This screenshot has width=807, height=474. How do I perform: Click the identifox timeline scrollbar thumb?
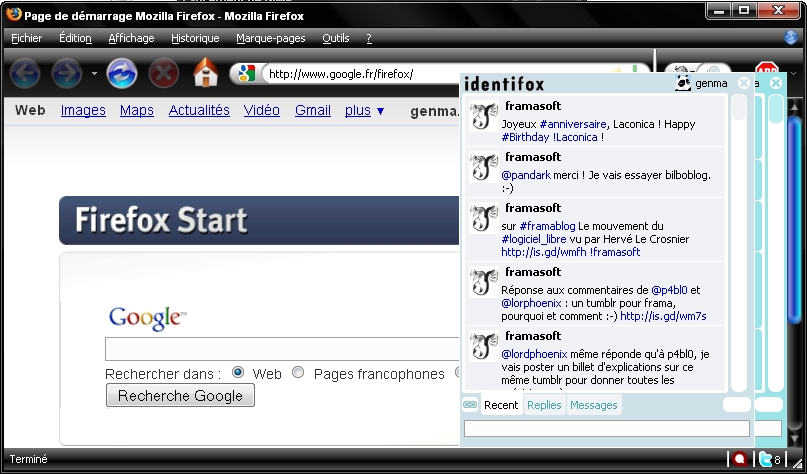tap(739, 107)
